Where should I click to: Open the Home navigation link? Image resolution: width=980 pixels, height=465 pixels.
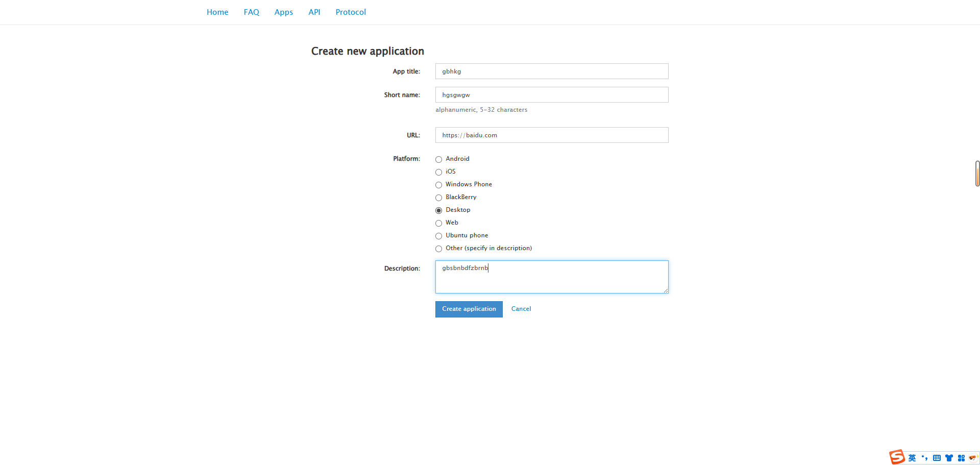click(x=217, y=12)
